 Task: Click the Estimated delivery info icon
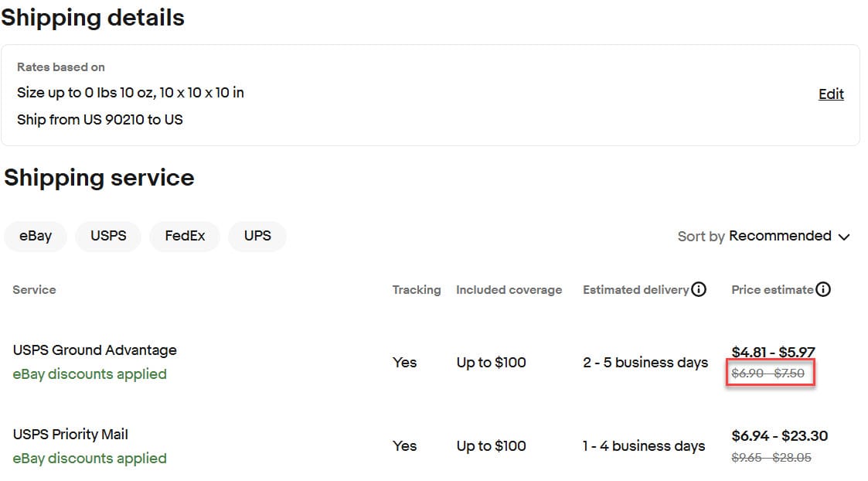point(699,290)
